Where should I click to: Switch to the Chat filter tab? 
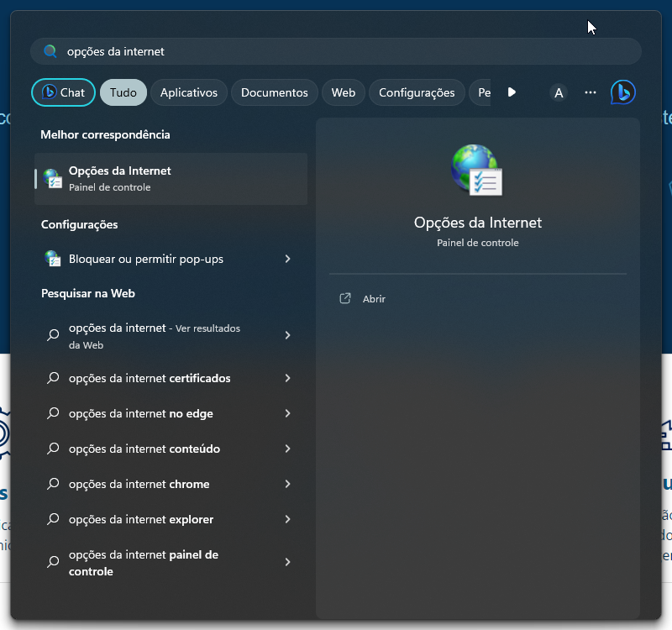pos(64,92)
